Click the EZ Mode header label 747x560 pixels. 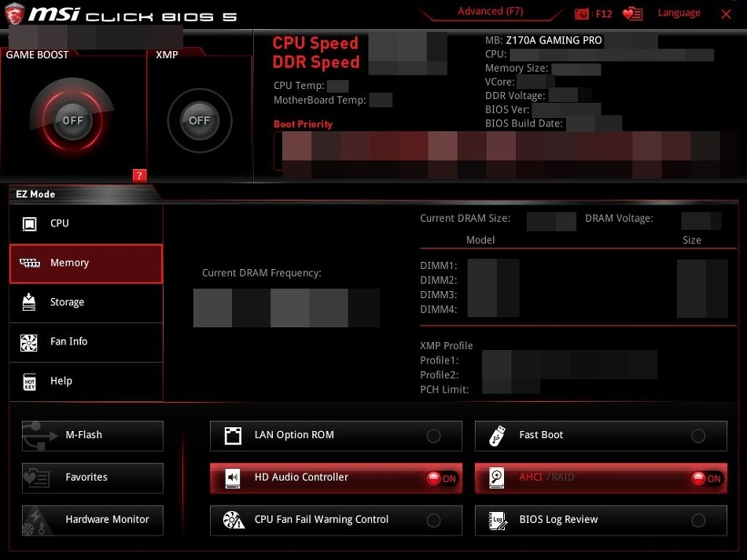pyautogui.click(x=35, y=194)
